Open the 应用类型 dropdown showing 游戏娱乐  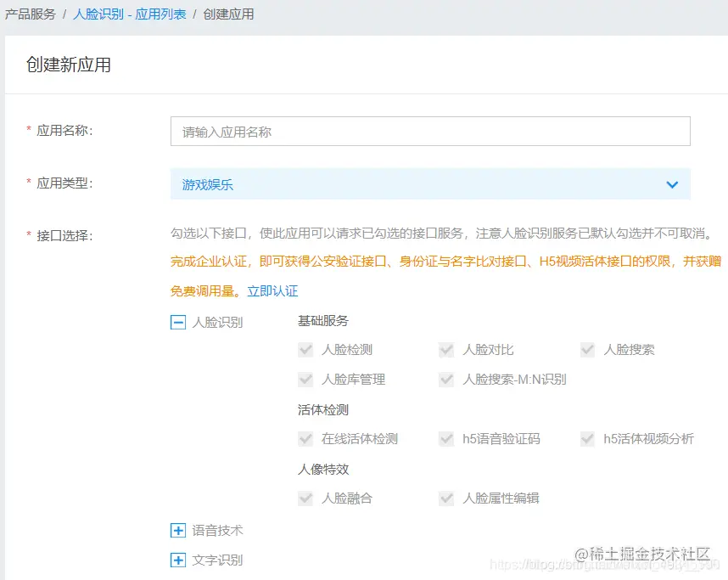[430, 184]
